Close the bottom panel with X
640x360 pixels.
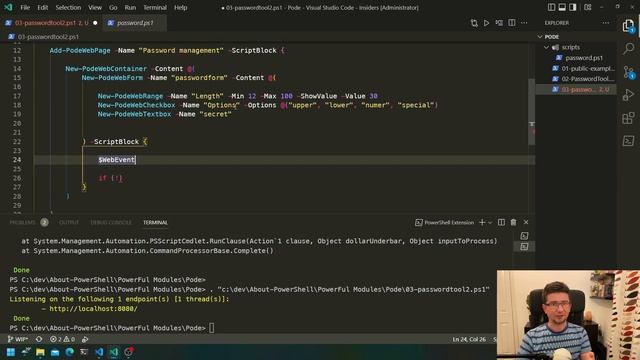[x=526, y=222]
